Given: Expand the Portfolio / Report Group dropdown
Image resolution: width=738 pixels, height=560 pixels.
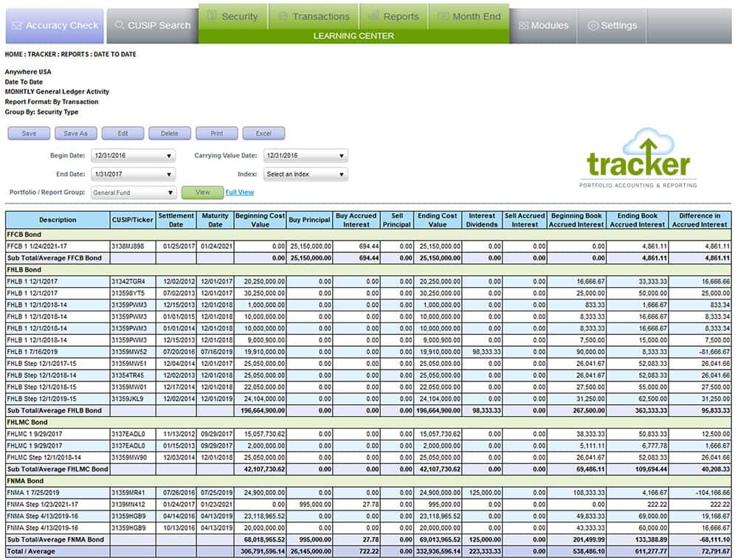Looking at the screenshot, I should pyautogui.click(x=133, y=193).
